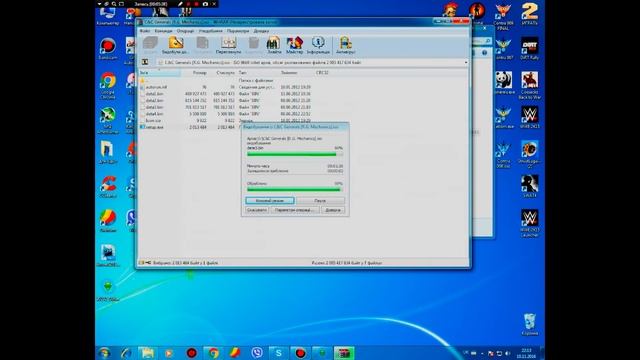This screenshot has height=360, width=640.
Task: Click the Windows Start button
Action: pyautogui.click(x=104, y=353)
